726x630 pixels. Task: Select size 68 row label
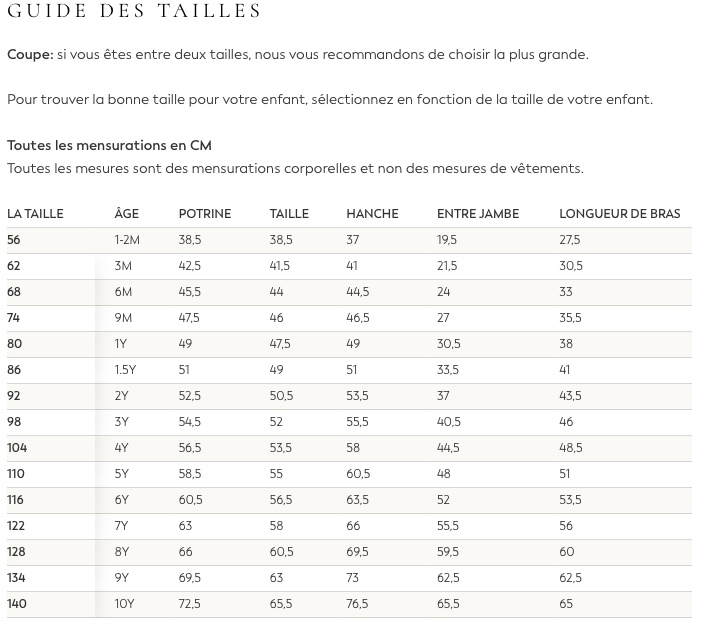14,292
